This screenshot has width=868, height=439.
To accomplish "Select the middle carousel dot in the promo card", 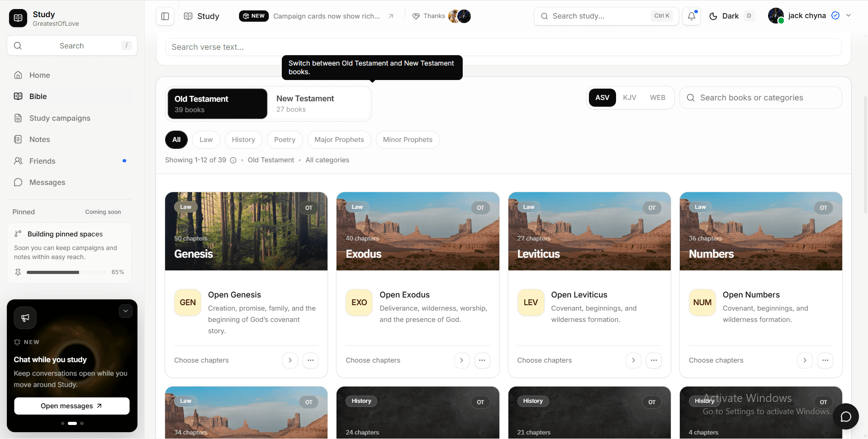I will click(x=72, y=424).
